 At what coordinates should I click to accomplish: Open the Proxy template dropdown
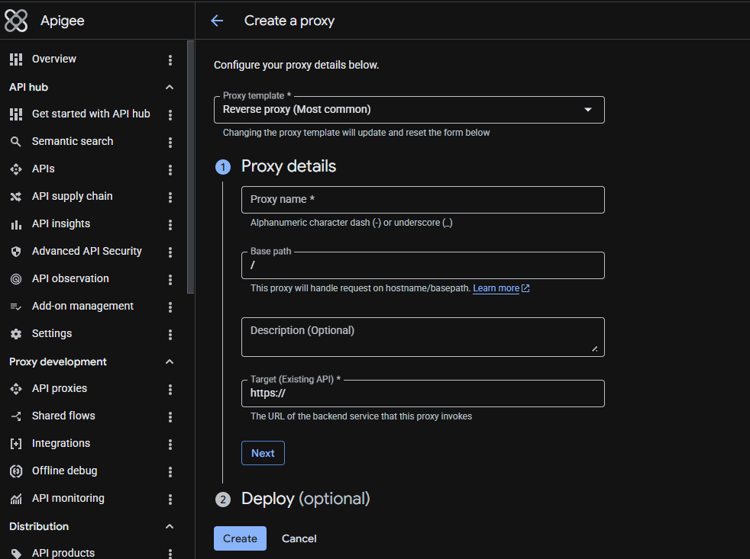[x=409, y=110]
